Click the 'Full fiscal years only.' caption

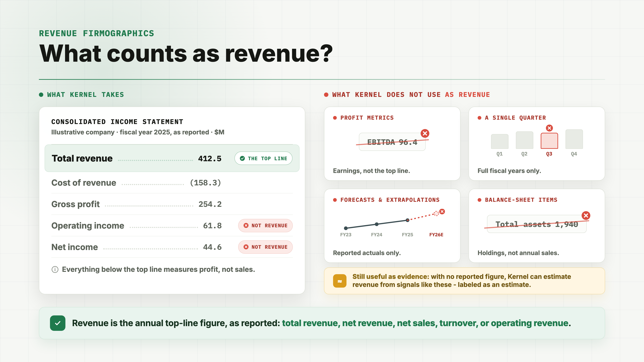[x=509, y=171]
